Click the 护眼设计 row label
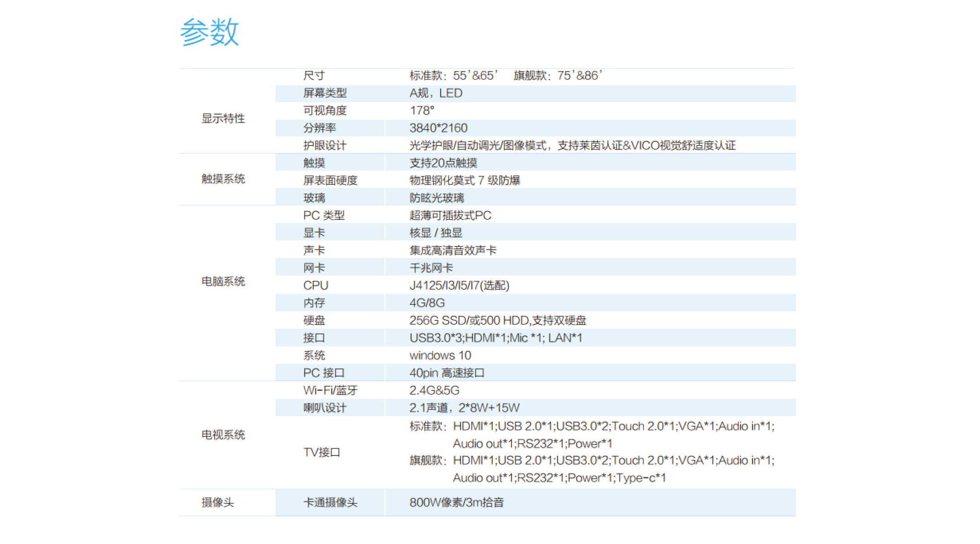Screen dimensions: 980x544 [x=325, y=146]
